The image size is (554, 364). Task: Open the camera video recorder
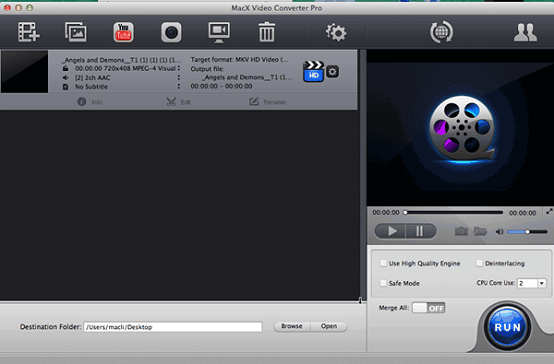point(171,33)
